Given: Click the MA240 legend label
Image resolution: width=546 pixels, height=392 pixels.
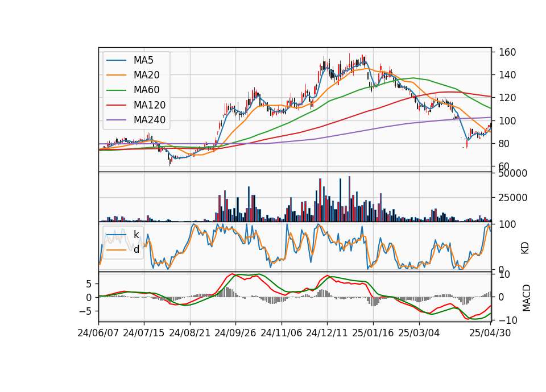Looking at the screenshot, I should point(150,120).
